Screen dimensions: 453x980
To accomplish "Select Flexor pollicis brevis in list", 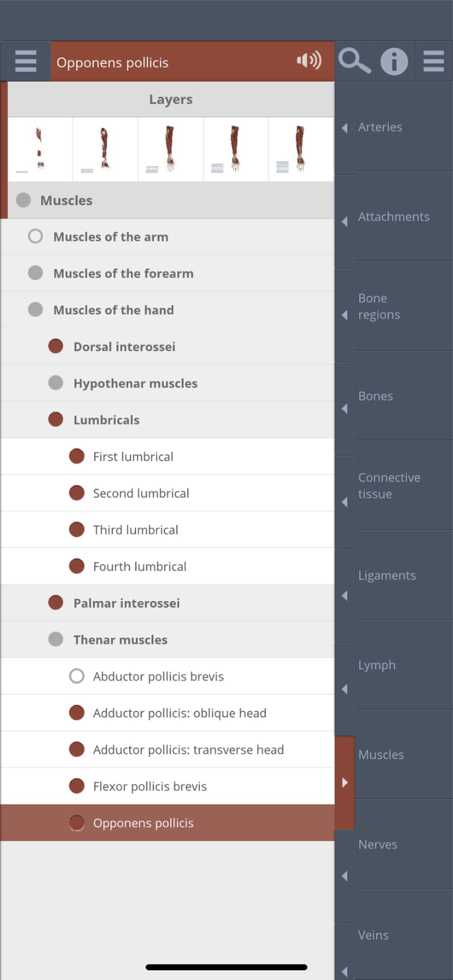I will (150, 786).
